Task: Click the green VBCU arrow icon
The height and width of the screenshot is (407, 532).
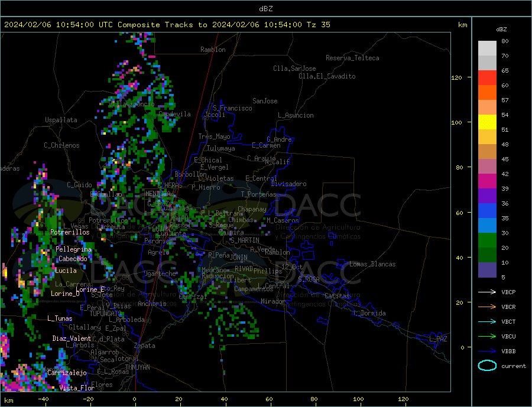Action: (x=487, y=337)
